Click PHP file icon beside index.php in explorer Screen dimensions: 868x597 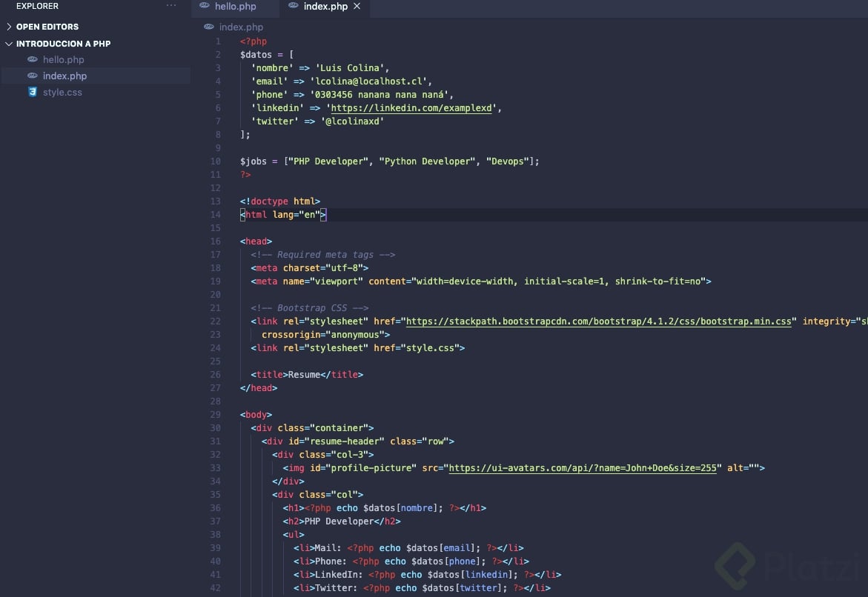[x=33, y=76]
